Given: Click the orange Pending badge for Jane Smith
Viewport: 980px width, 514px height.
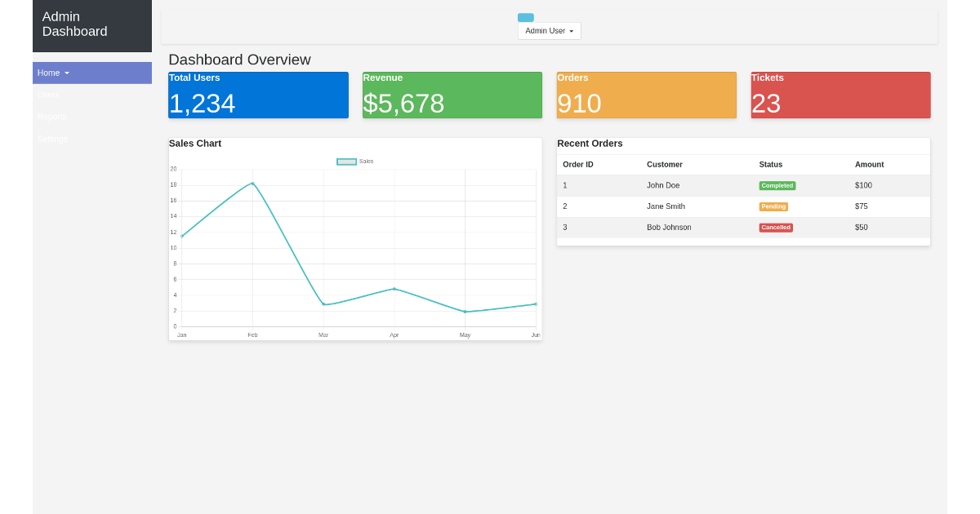Looking at the screenshot, I should (x=773, y=206).
